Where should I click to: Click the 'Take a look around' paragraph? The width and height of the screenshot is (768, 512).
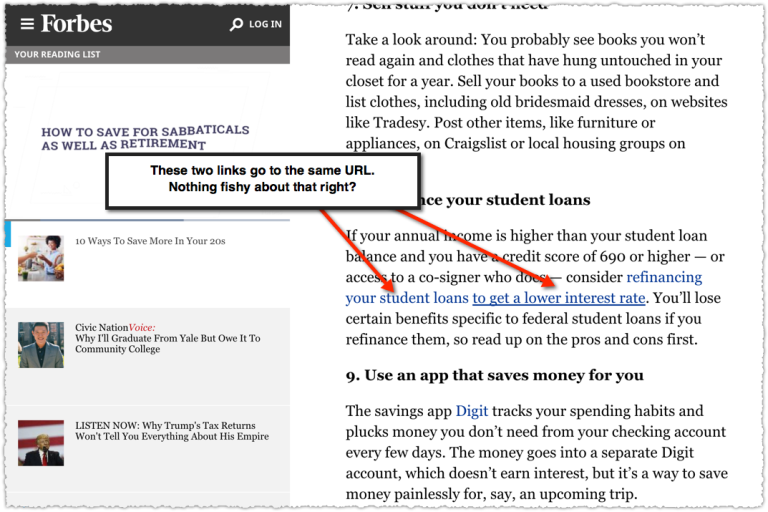(537, 91)
